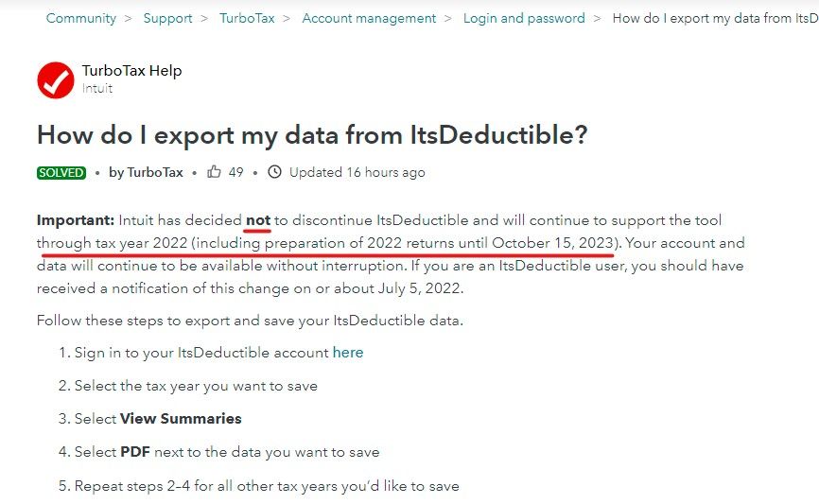Go to the Support breadcrumb
Image resolution: width=819 pixels, height=504 pixels.
pos(167,18)
